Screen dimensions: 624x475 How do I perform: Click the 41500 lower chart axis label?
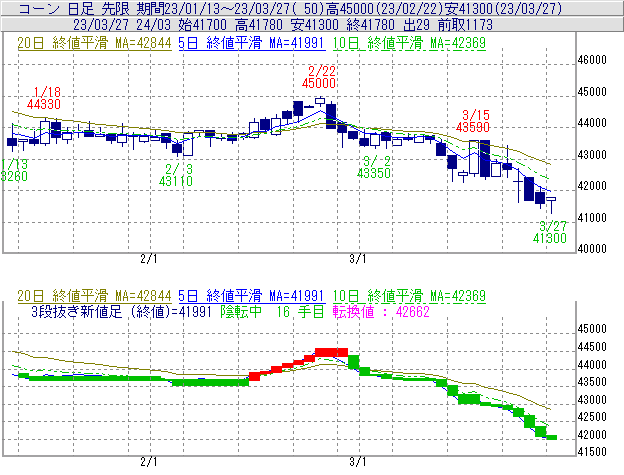pos(592,452)
